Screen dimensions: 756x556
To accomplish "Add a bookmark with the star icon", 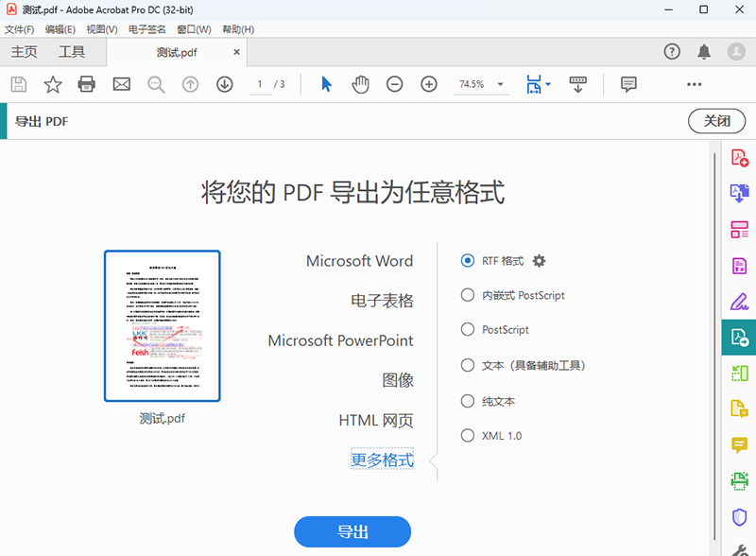I will tap(53, 84).
